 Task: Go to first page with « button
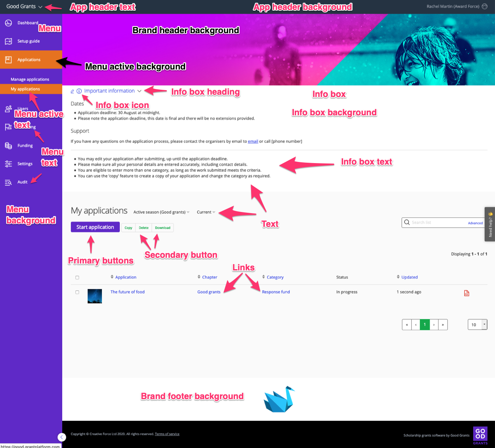click(407, 325)
